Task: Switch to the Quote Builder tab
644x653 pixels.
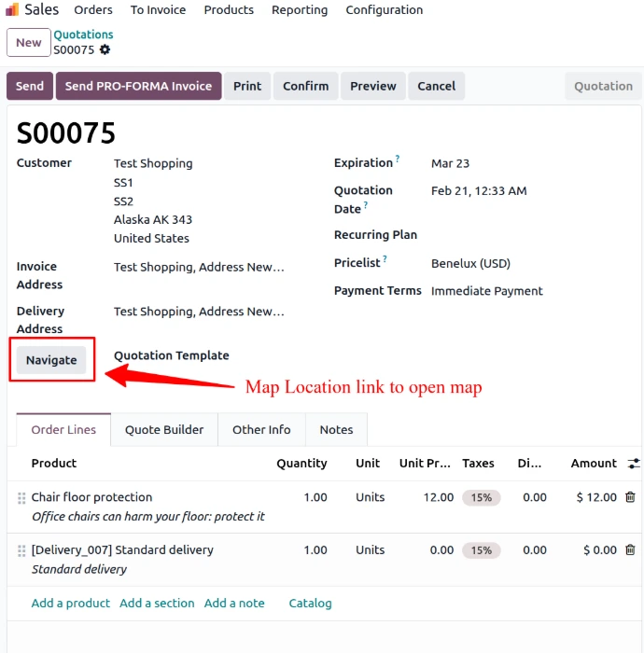Action: [x=164, y=430]
